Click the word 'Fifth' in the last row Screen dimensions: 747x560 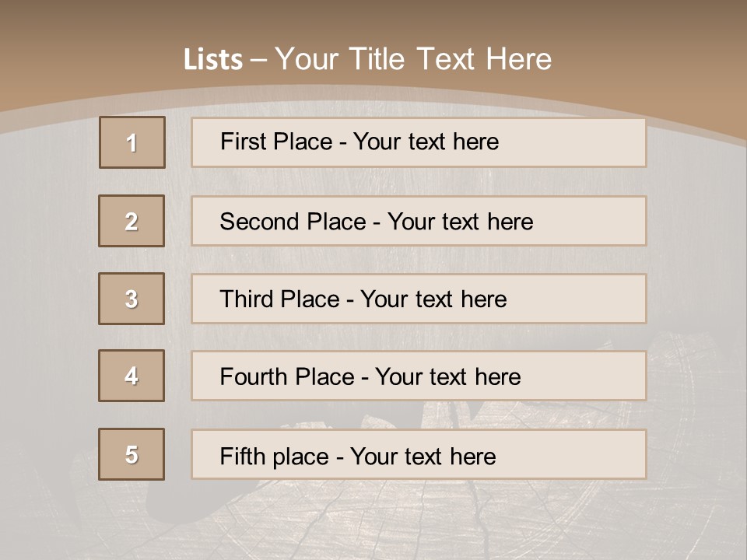coord(242,456)
